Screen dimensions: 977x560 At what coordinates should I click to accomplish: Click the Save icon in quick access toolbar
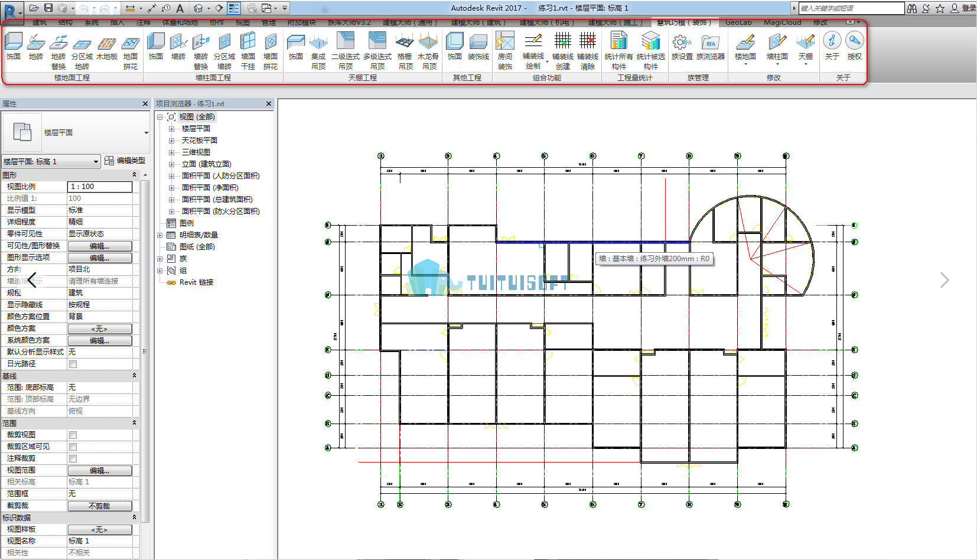48,8
